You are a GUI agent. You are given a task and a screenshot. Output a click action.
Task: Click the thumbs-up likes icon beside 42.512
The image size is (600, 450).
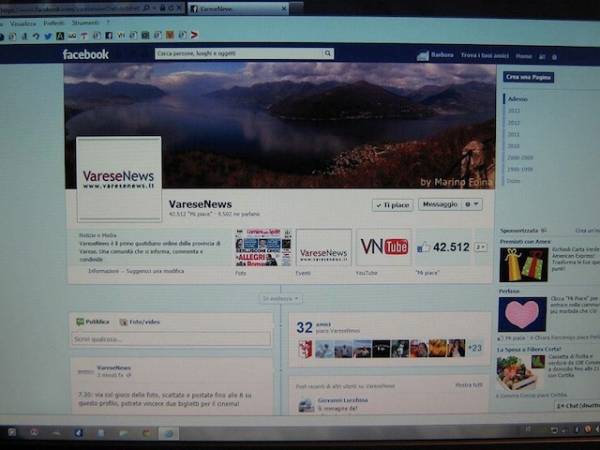pyautogui.click(x=423, y=247)
